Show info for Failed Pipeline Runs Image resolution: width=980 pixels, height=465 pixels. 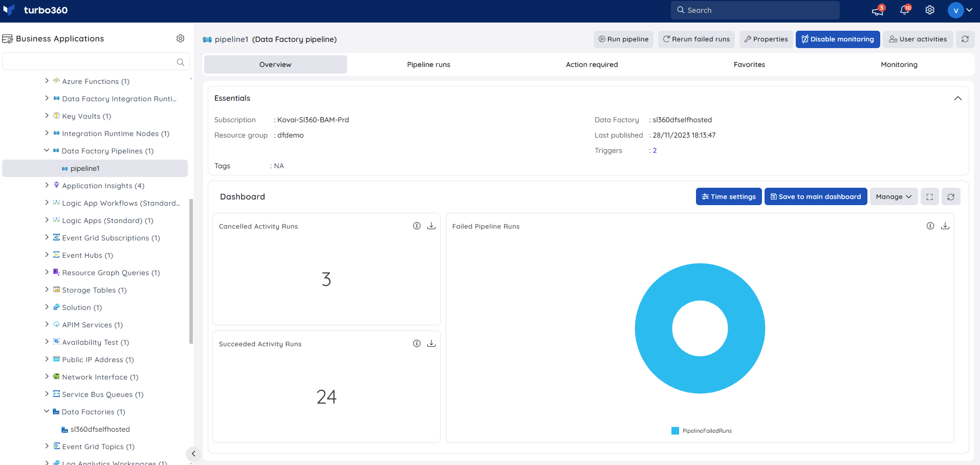(x=930, y=226)
